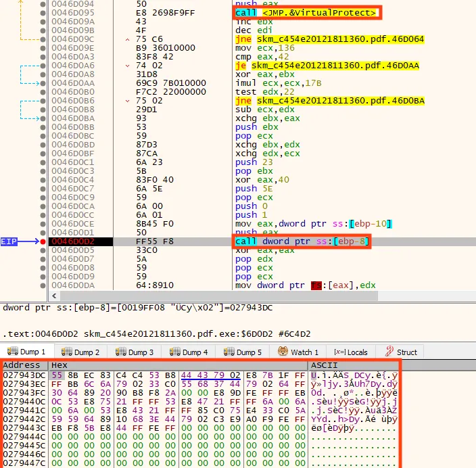Image resolution: width=476 pixels, height=468 pixels.
Task: Select the jne 46D0BA instruction
Action: coord(330,101)
